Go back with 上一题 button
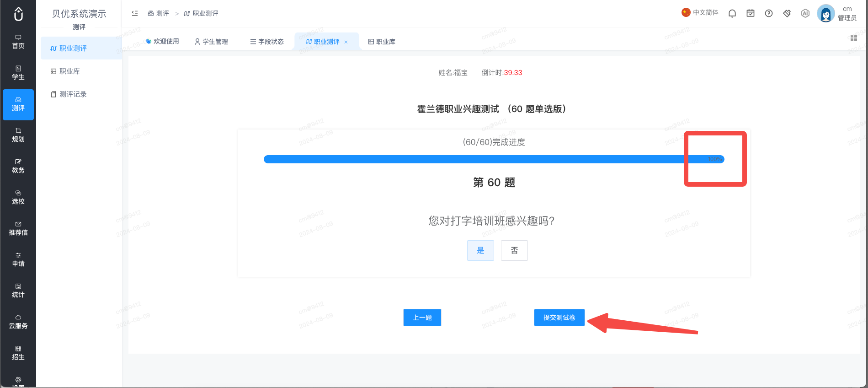Viewport: 868px width, 388px height. [422, 318]
